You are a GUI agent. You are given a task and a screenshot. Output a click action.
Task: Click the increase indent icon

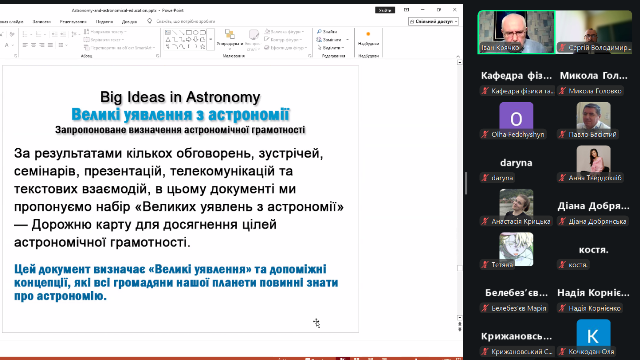click(63, 34)
